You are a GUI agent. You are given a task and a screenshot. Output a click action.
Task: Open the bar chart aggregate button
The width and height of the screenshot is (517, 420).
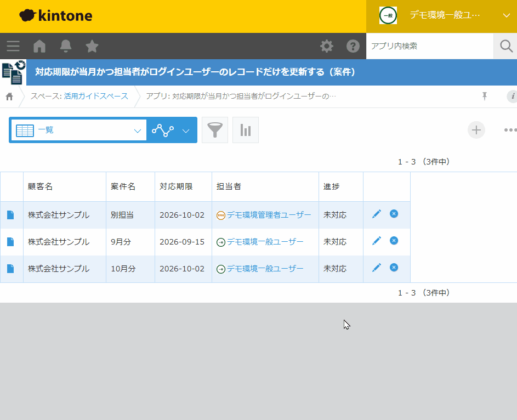click(246, 130)
